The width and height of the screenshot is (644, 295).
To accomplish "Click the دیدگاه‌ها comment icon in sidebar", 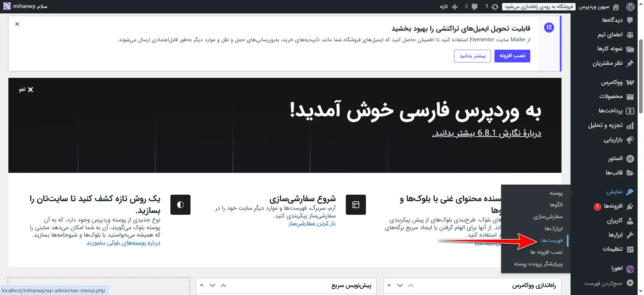I will pos(630,20).
